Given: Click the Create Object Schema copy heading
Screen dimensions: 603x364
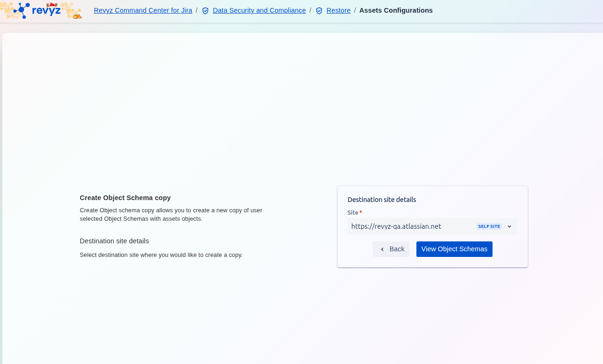Looking at the screenshot, I should [125, 198].
